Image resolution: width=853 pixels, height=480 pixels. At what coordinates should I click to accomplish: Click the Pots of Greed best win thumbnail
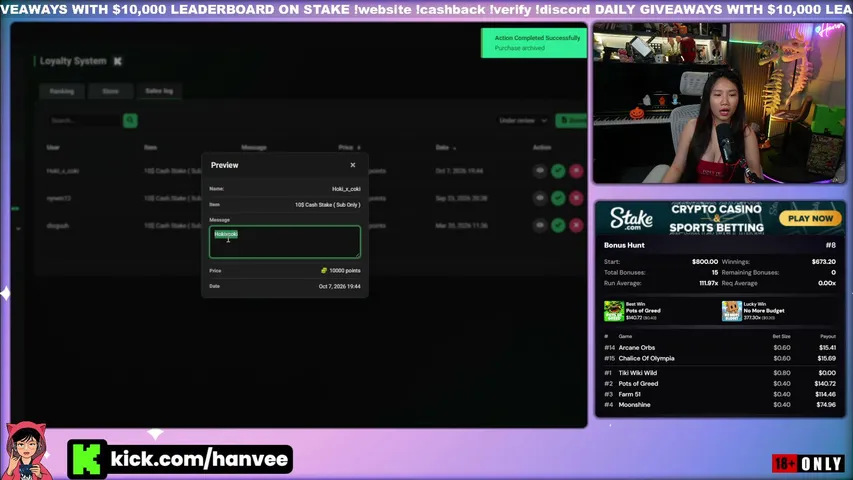614,311
